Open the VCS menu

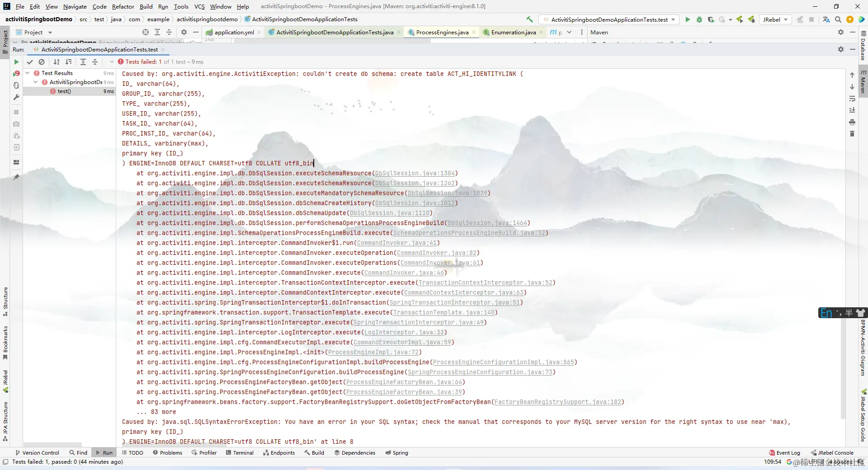pos(199,6)
